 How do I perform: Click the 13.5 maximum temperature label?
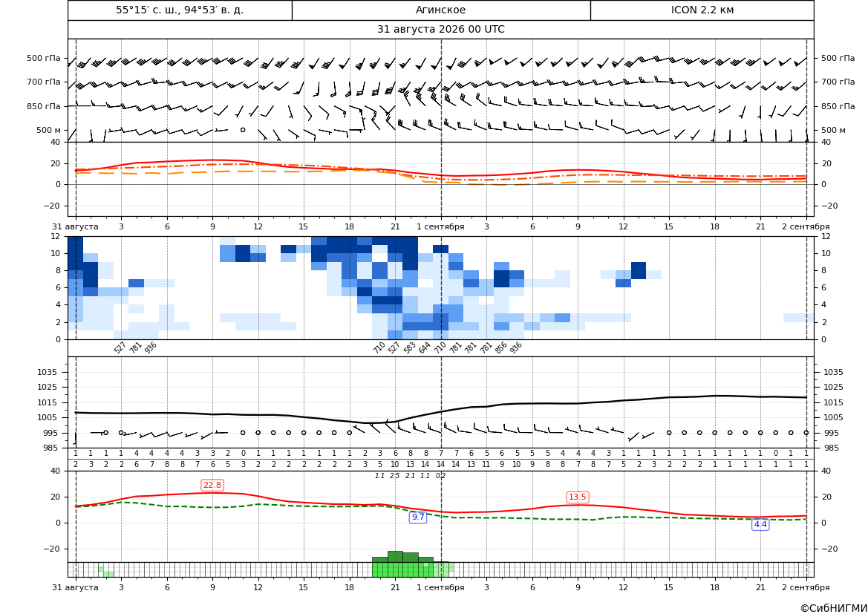577,497
